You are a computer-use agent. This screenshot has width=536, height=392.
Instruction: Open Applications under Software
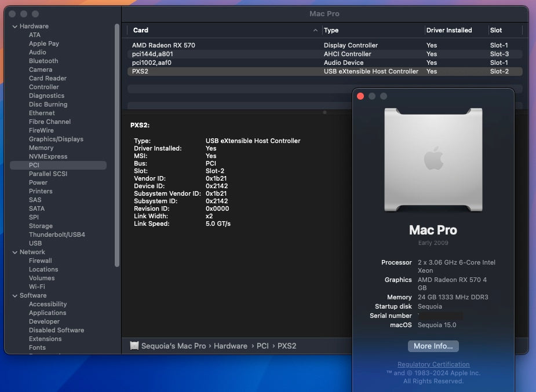[48, 313]
